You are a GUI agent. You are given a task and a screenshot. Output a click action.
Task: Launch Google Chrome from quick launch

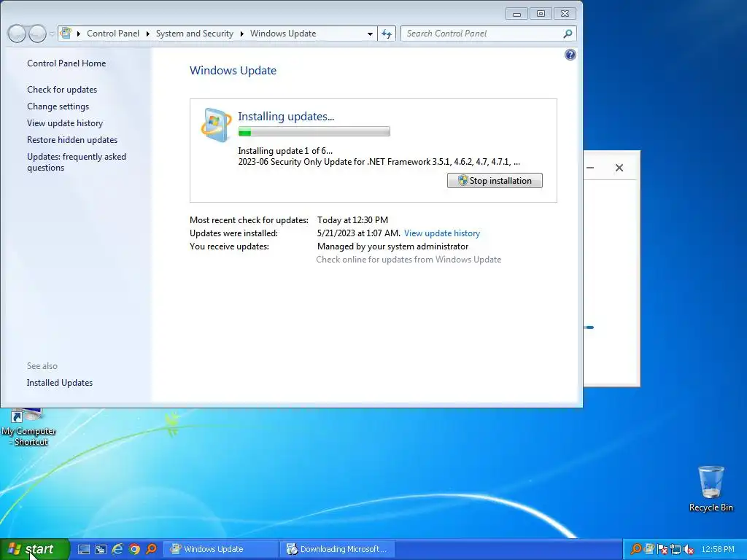click(x=134, y=549)
